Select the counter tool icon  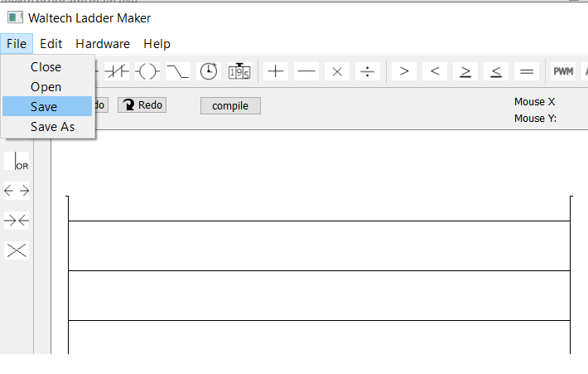point(239,71)
